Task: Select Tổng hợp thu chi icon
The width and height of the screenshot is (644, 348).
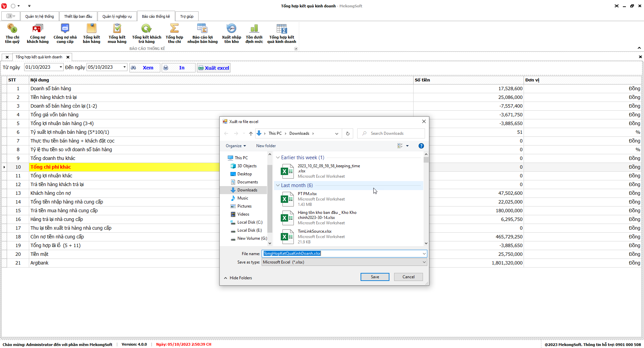Action: coord(174,34)
